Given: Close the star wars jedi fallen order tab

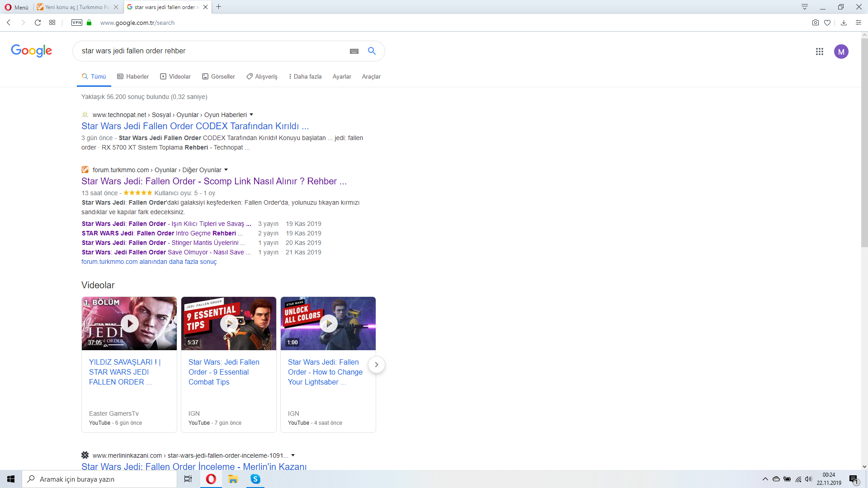Looking at the screenshot, I should tap(206, 7).
